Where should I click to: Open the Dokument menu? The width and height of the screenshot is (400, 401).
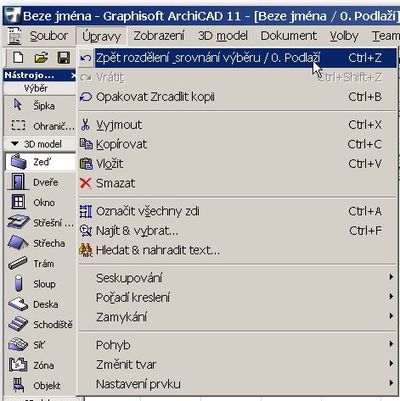pos(289,36)
